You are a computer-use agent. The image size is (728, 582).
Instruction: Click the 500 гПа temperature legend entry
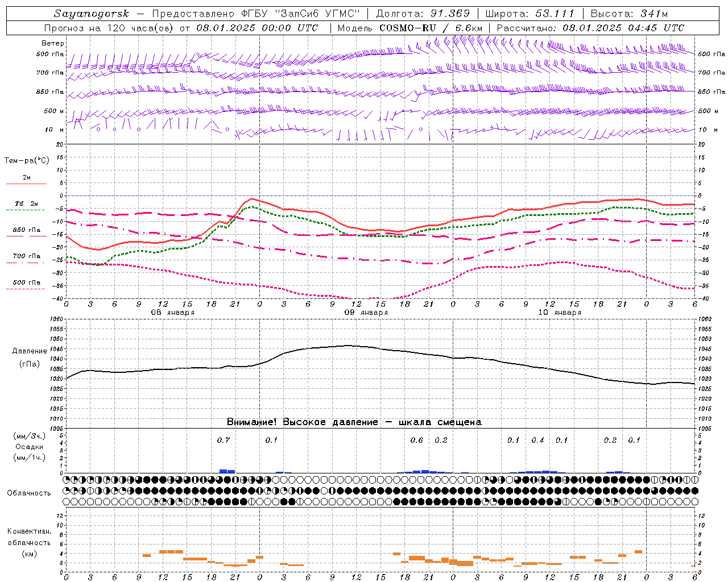27,282
